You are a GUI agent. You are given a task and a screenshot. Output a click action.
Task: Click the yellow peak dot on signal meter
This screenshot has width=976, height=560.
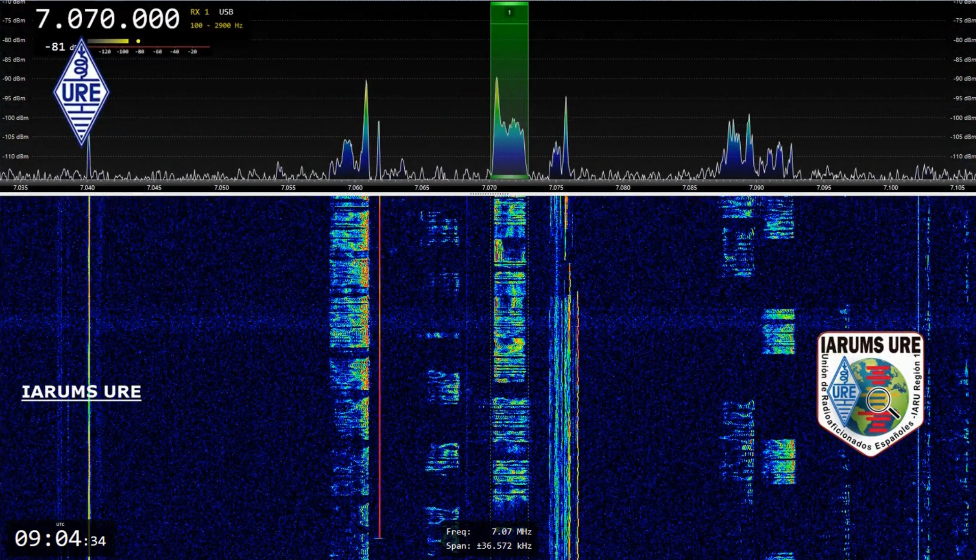[138, 41]
